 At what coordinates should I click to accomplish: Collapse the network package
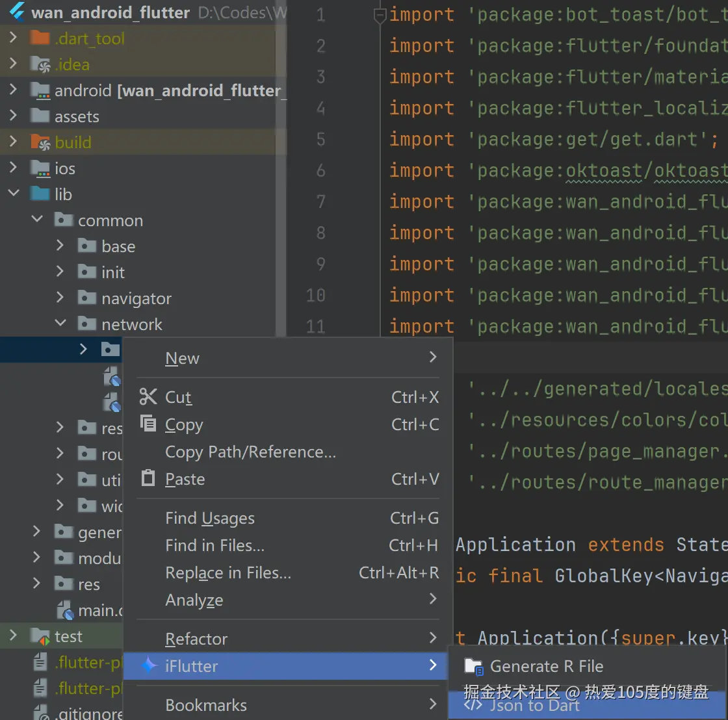pyautogui.click(x=60, y=322)
